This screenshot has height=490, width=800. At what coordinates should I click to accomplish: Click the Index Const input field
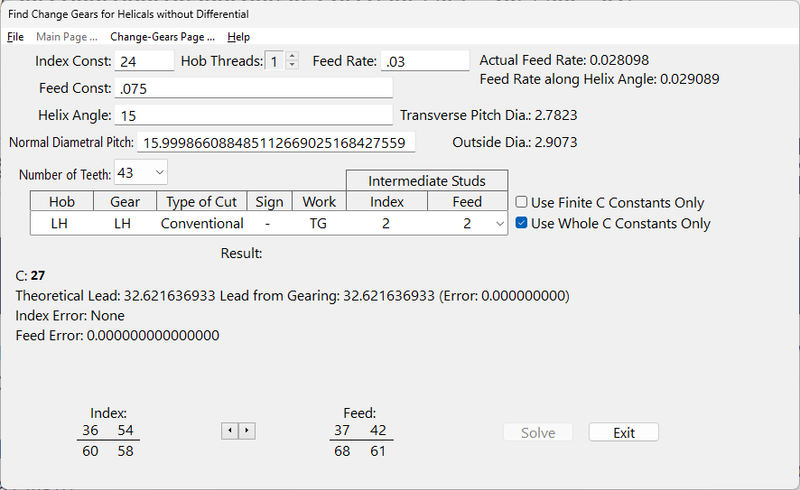pyautogui.click(x=144, y=62)
